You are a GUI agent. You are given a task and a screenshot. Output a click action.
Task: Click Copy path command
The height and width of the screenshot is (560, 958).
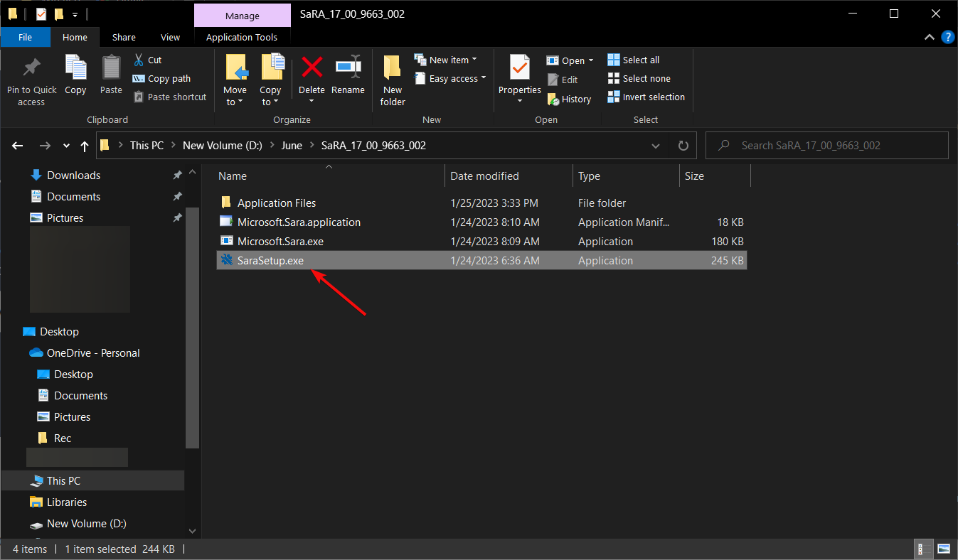pos(162,79)
